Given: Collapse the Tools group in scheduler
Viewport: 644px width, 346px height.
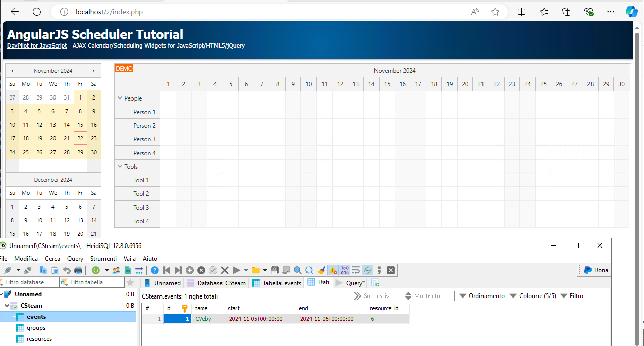Looking at the screenshot, I should click(120, 166).
